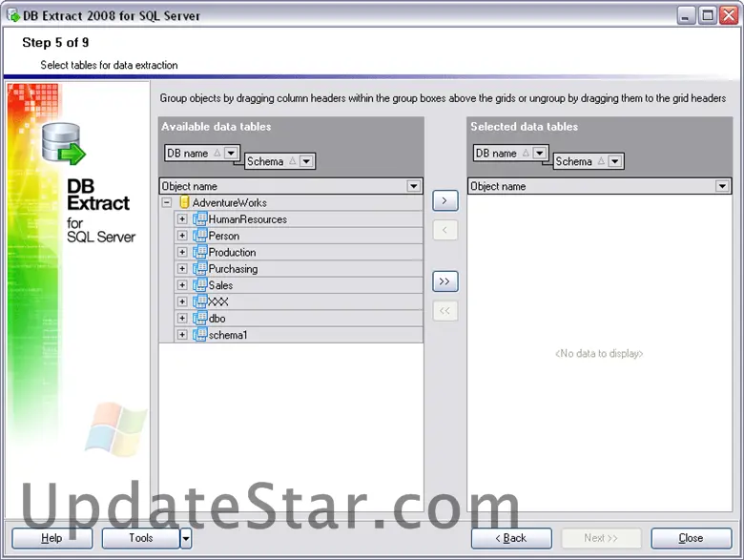Image resolution: width=744 pixels, height=560 pixels.
Task: Click the schema1 schema icon
Action: pos(199,335)
